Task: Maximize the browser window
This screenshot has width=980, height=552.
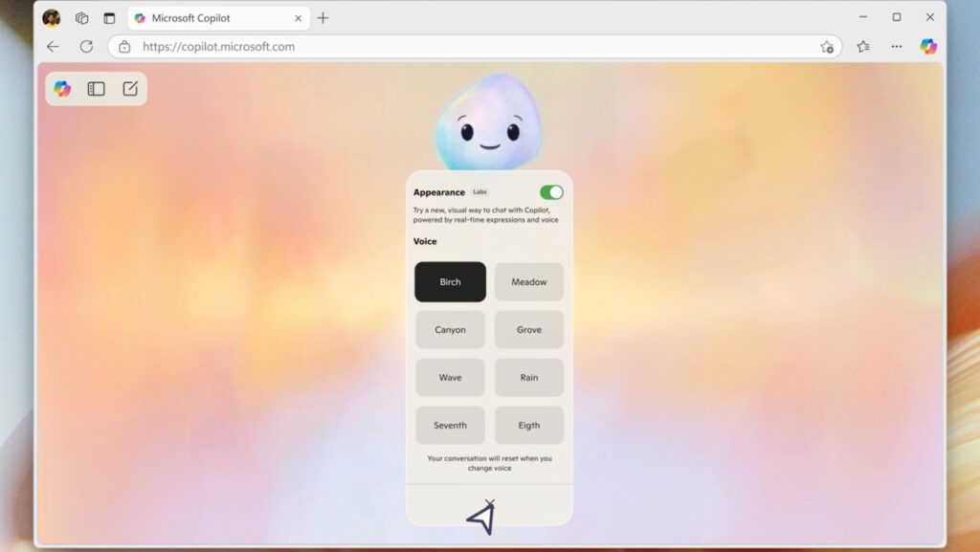Action: pyautogui.click(x=896, y=17)
